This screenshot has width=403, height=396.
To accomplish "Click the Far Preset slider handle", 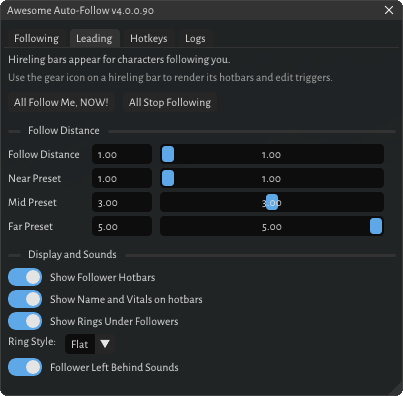I will coord(376,226).
